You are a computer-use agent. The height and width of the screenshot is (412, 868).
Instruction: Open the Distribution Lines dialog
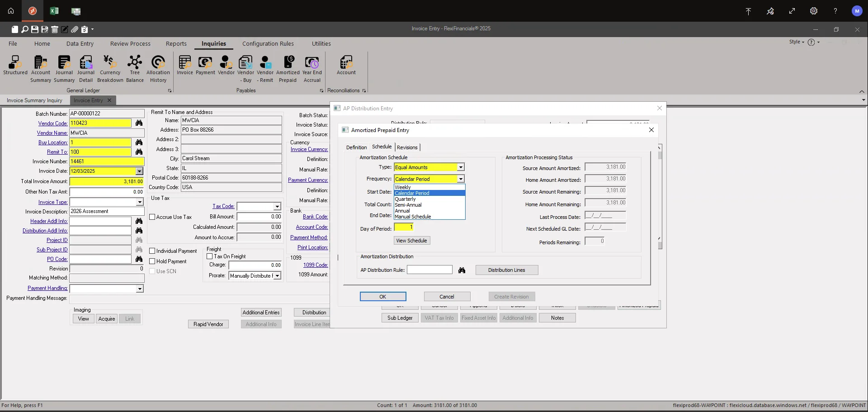[x=506, y=270]
